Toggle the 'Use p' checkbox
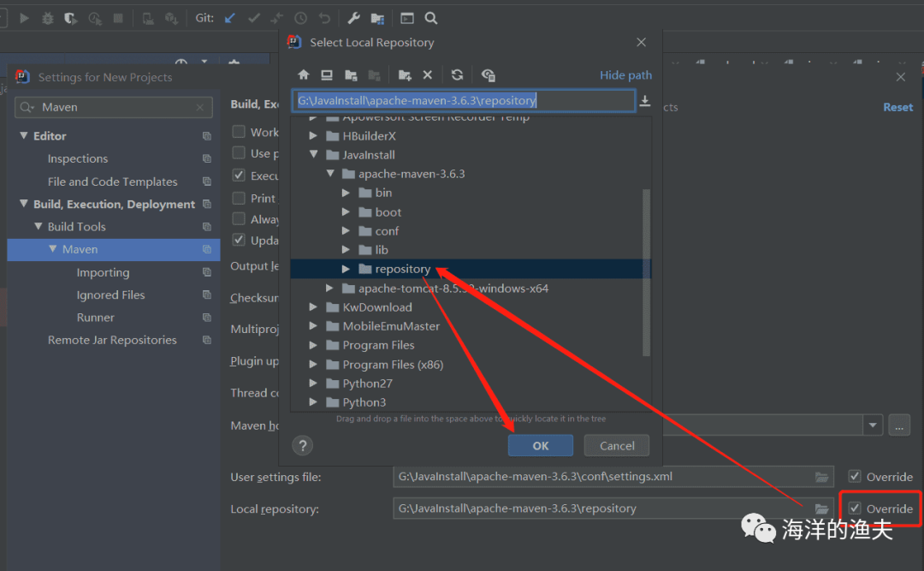924x571 pixels. pyautogui.click(x=239, y=153)
